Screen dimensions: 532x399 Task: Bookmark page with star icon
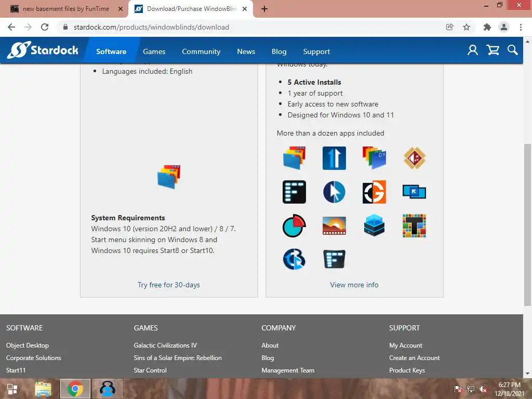(467, 27)
